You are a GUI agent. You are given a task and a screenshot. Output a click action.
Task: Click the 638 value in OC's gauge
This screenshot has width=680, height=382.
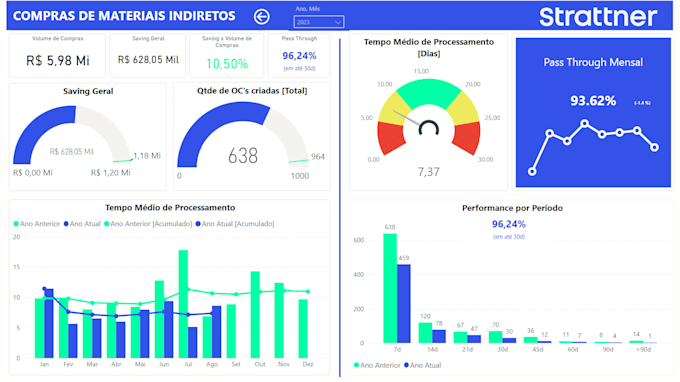coord(243,156)
